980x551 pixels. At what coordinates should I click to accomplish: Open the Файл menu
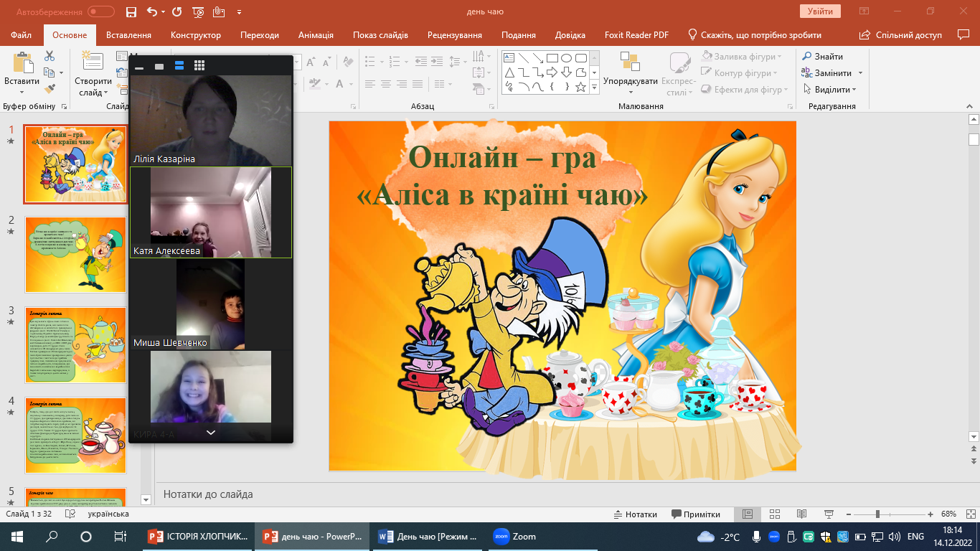pyautogui.click(x=22, y=35)
